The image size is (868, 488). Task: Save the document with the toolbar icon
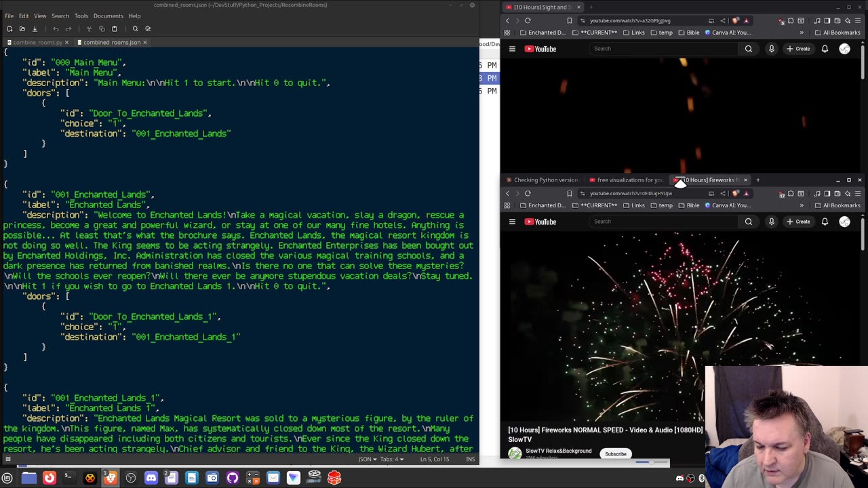pyautogui.click(x=35, y=28)
